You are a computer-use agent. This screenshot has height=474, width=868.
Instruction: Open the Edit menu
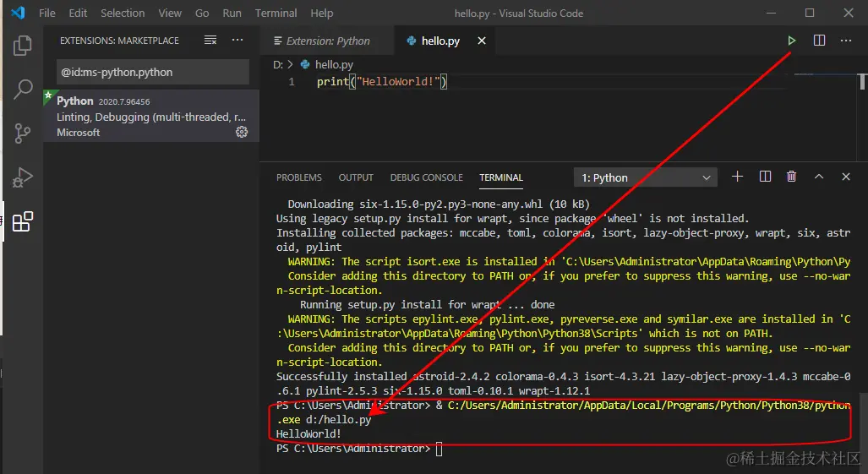pos(78,13)
